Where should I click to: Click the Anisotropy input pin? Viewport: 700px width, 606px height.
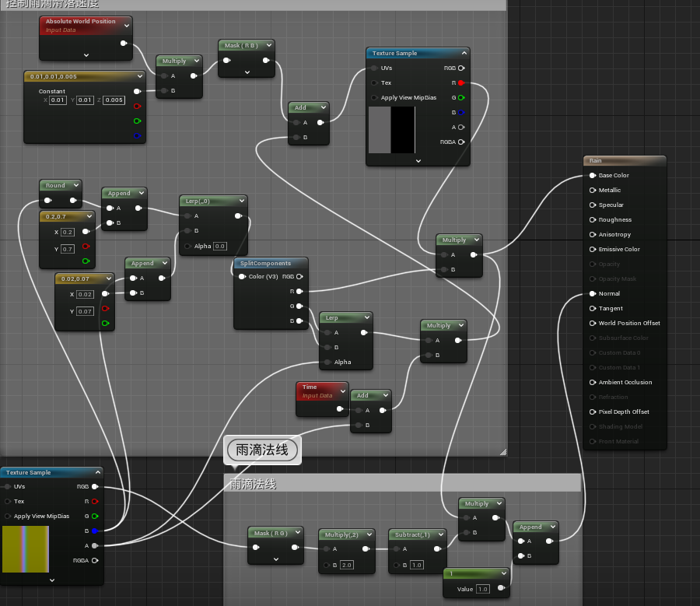tap(593, 234)
